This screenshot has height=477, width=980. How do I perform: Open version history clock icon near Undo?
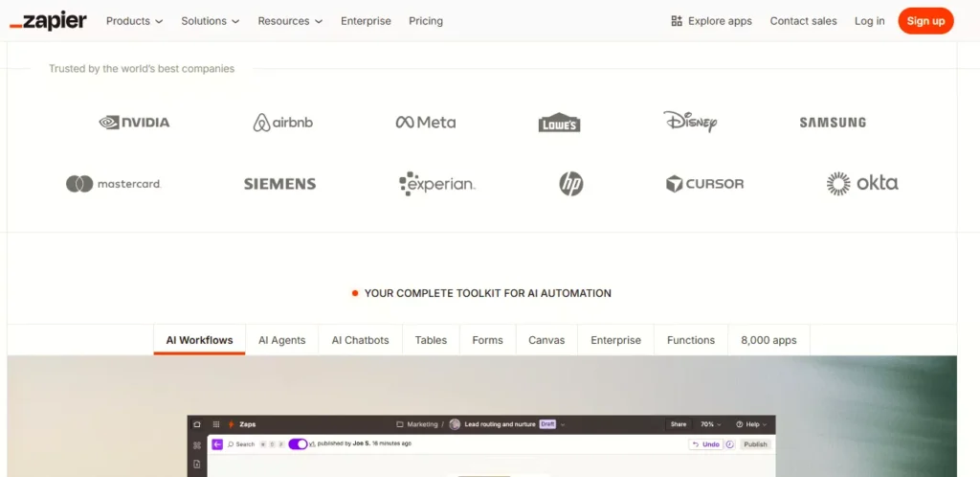(x=729, y=443)
